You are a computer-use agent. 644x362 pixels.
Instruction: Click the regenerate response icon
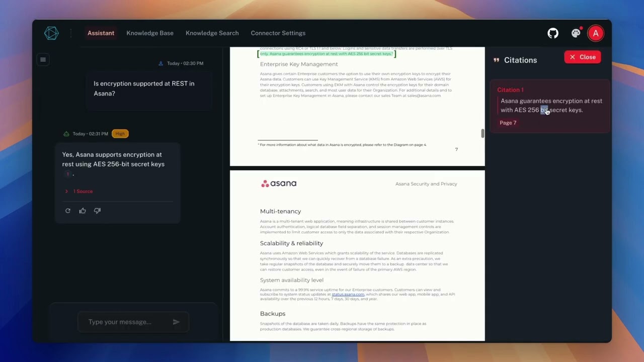coord(68,211)
